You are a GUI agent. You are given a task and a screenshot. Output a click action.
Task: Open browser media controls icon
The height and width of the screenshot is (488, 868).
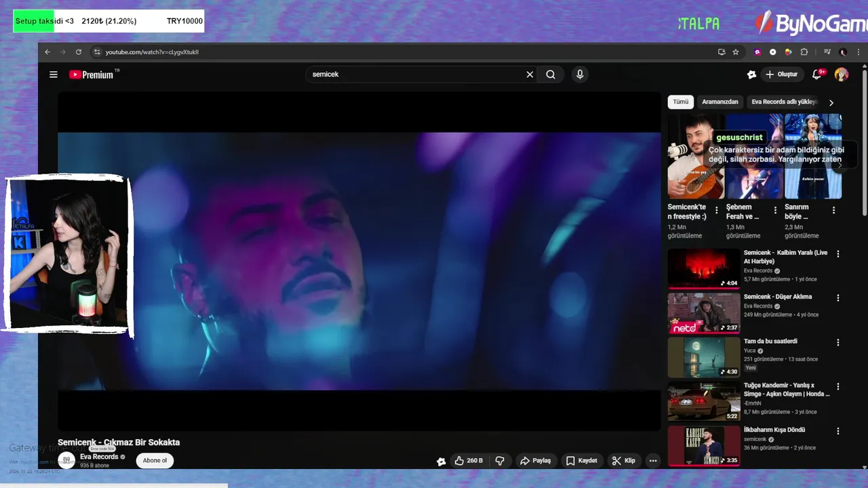click(827, 52)
